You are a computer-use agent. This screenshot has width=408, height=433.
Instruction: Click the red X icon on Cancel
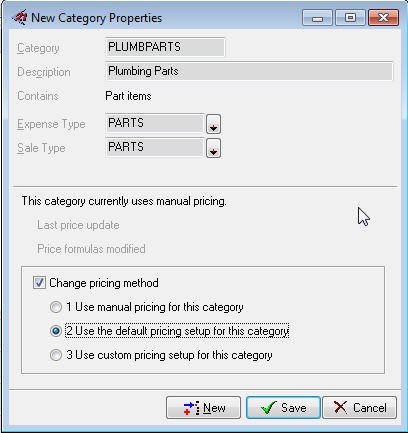pos(340,407)
